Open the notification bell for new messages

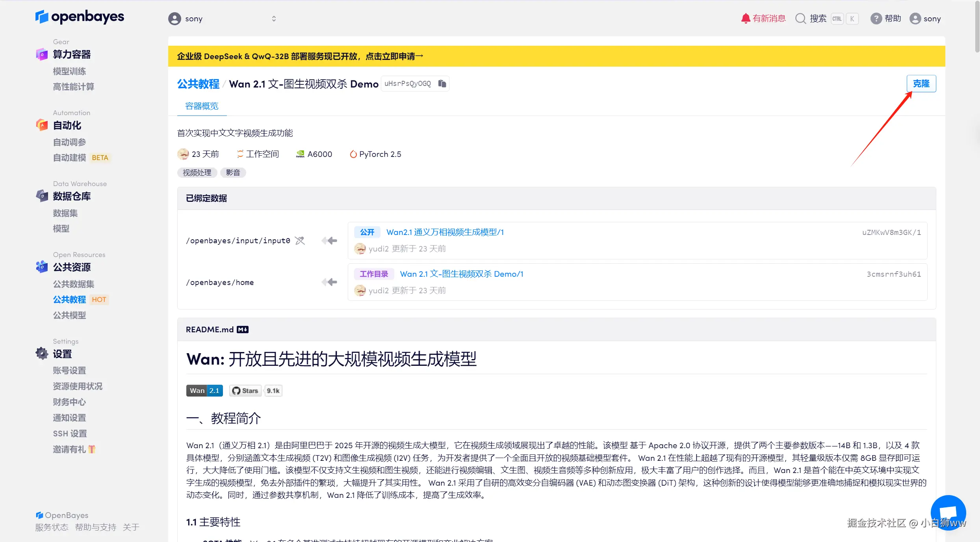coord(745,19)
